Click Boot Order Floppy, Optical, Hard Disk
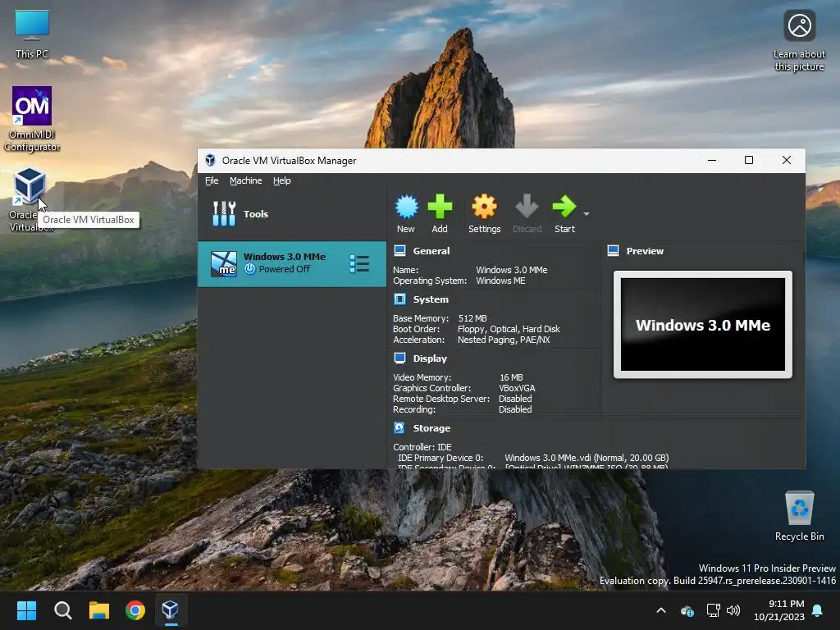The height and width of the screenshot is (630, 840). (x=509, y=329)
